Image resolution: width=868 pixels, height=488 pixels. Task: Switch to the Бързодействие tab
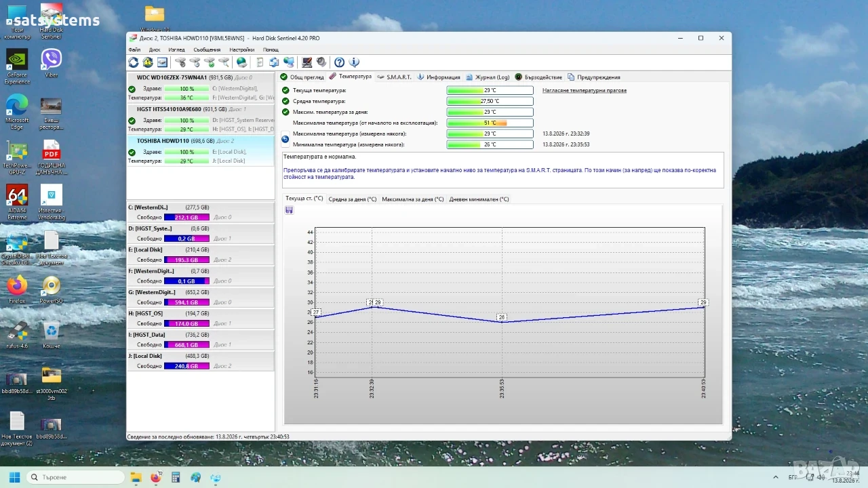[538, 77]
